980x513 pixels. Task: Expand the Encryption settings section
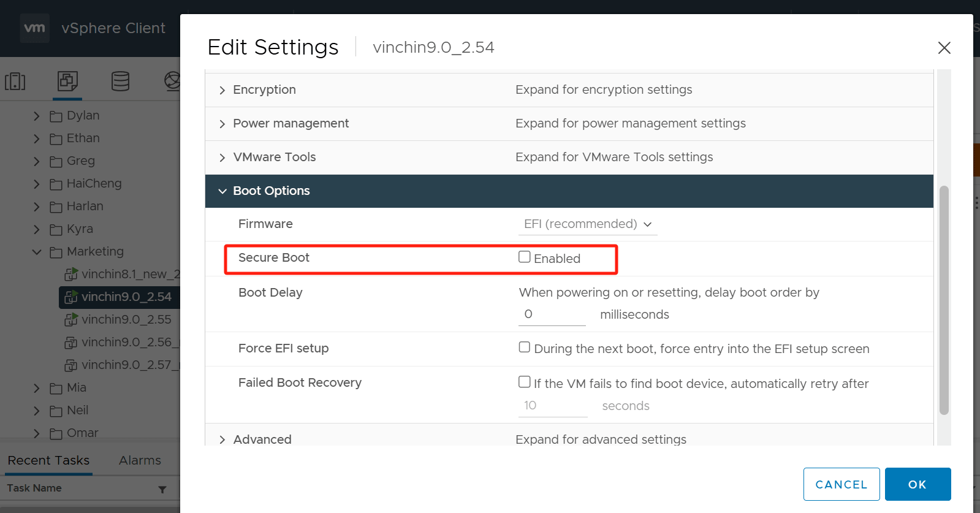222,90
